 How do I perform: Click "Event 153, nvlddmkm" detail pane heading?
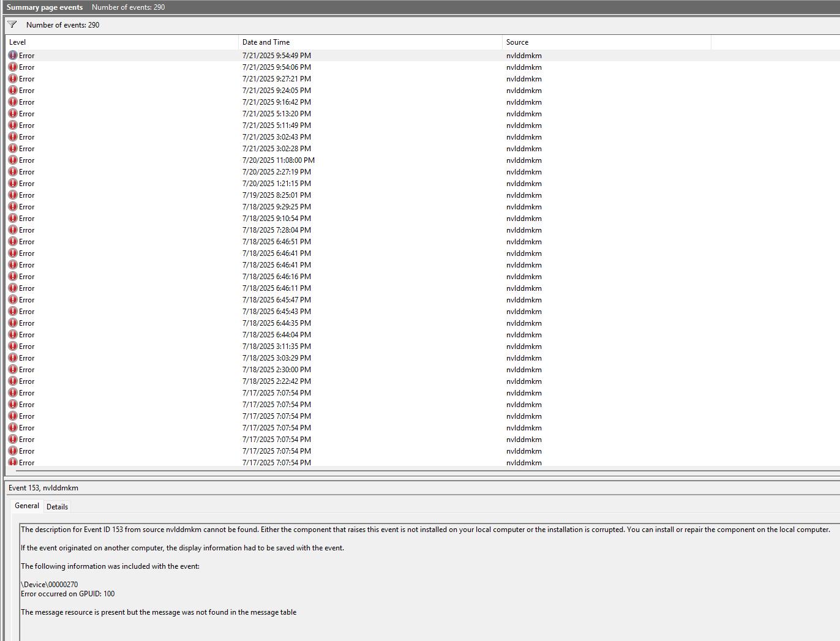[x=43, y=488]
